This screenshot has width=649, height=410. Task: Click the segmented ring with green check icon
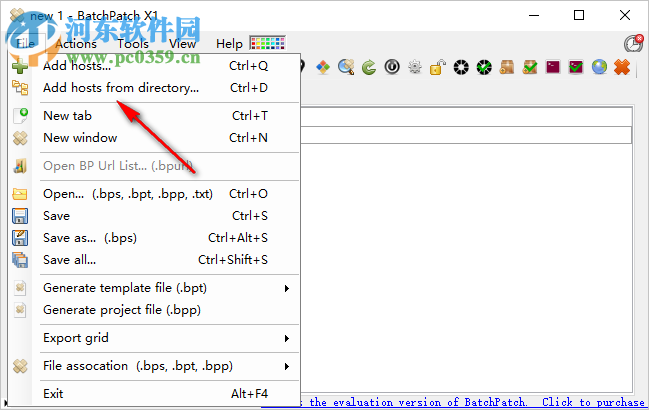point(484,67)
